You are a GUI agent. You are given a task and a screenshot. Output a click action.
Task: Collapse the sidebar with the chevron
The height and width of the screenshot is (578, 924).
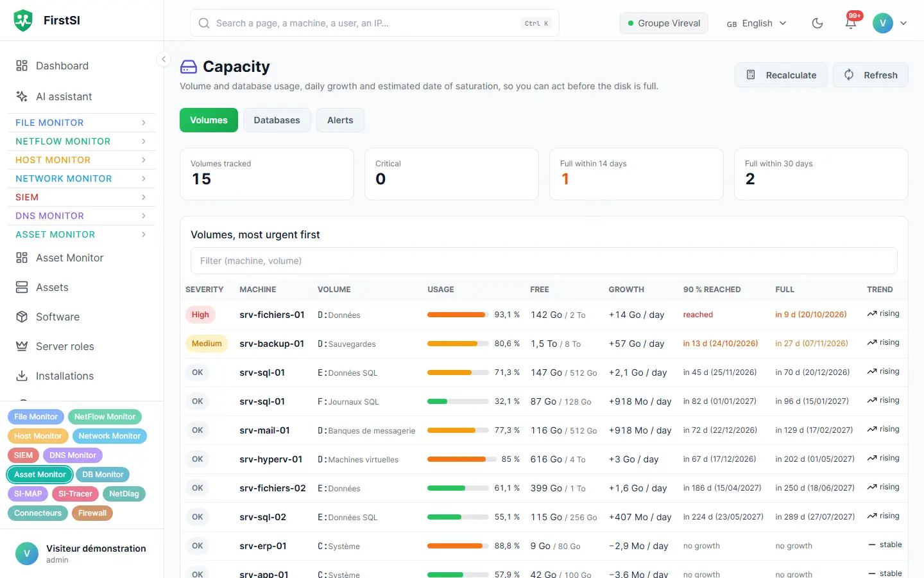pyautogui.click(x=164, y=59)
